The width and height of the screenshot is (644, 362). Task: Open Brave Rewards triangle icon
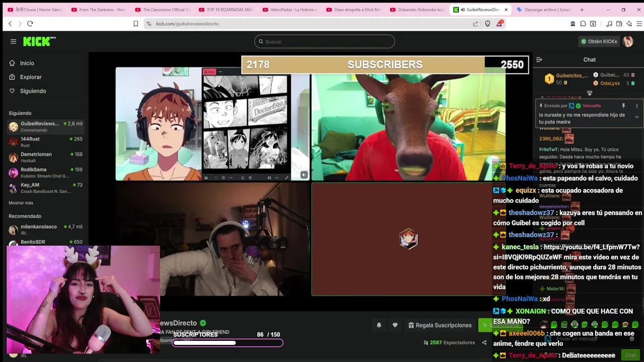pyautogui.click(x=500, y=24)
